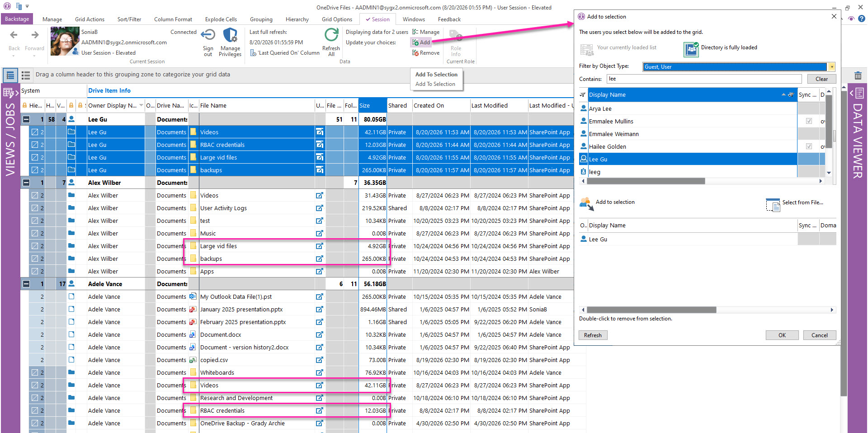
Task: Click Cancel in Add to selection dialog
Action: coord(820,335)
